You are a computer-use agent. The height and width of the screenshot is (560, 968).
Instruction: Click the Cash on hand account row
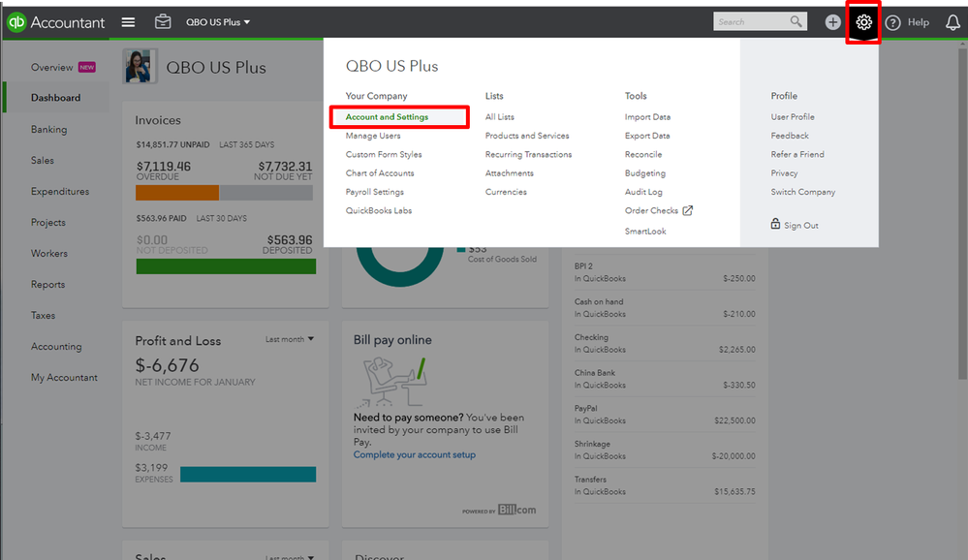tap(665, 307)
